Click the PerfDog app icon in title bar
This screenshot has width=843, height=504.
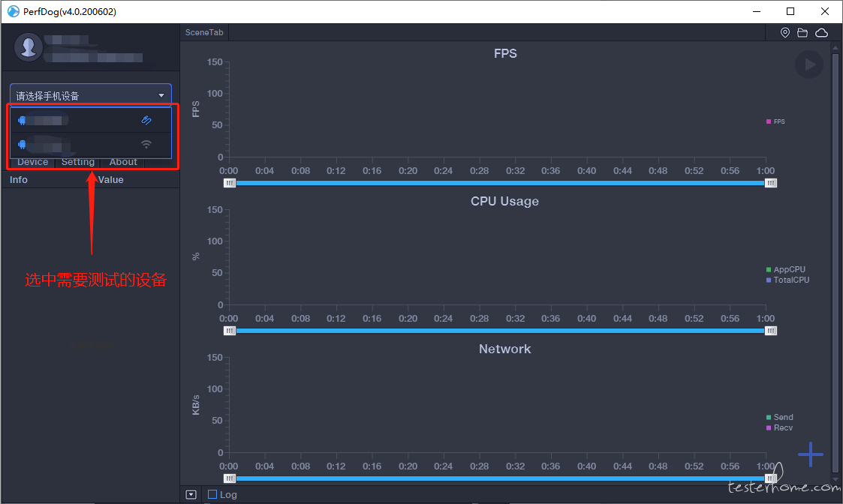tap(13, 11)
